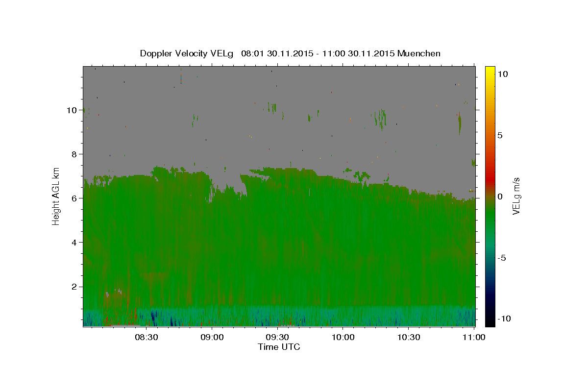Click the plot title 'Doppler Velocity VELg'
Screen dimensions: 588x392
187,53
